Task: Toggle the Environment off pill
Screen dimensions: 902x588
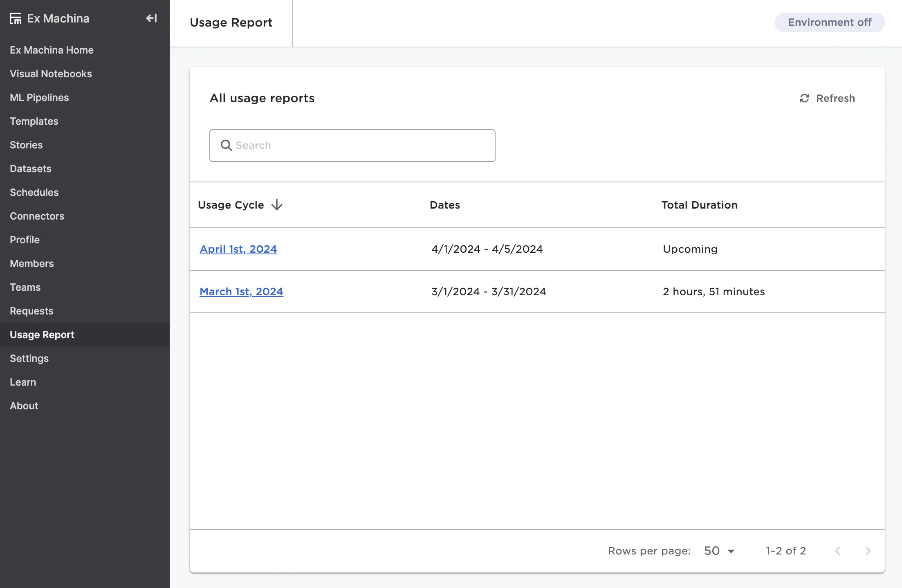Action: [829, 22]
